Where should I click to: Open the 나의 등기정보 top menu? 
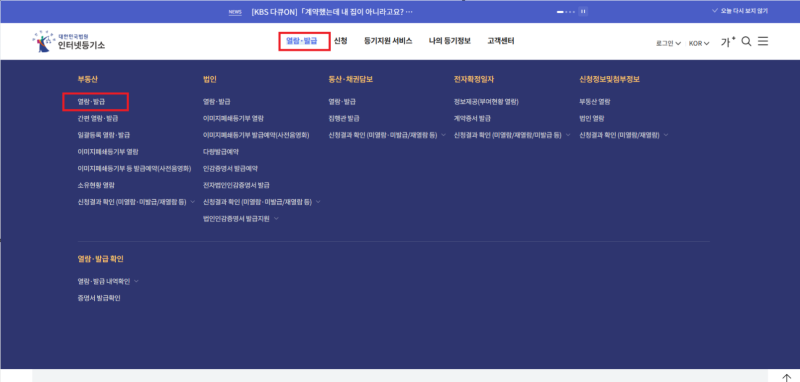[449, 41]
